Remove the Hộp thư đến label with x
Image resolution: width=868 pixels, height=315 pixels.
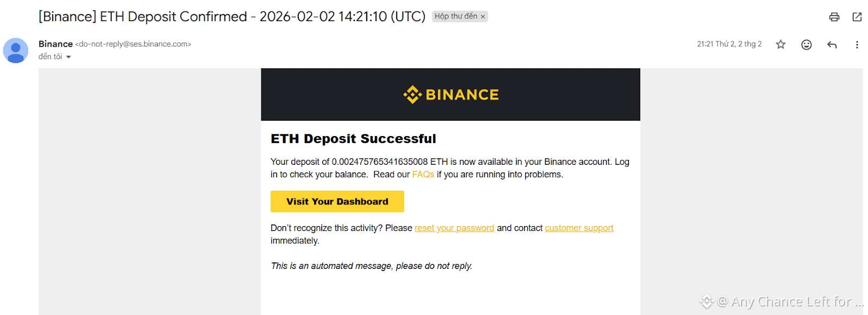click(x=483, y=17)
